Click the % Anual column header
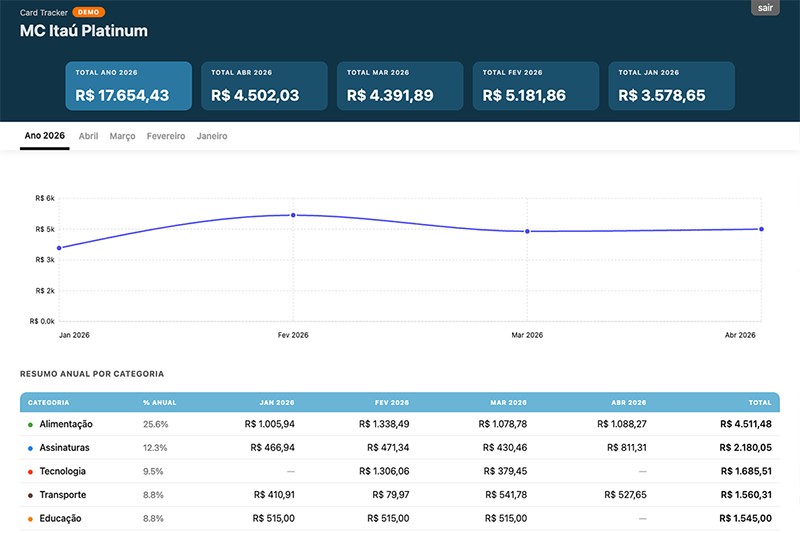The image size is (800, 533). pos(160,402)
